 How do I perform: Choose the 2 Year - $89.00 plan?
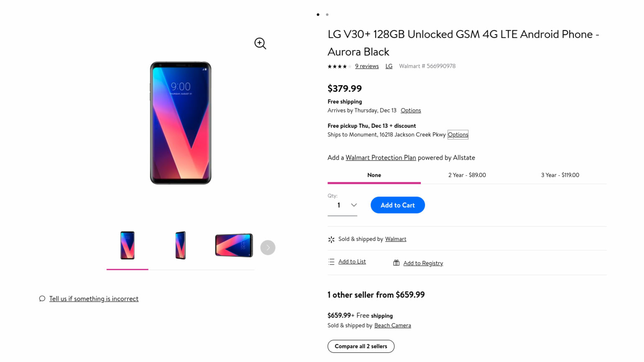[467, 175]
